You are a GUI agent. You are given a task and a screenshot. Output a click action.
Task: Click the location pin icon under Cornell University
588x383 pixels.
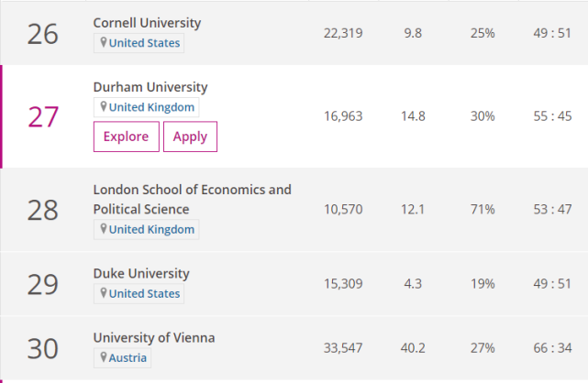104,43
